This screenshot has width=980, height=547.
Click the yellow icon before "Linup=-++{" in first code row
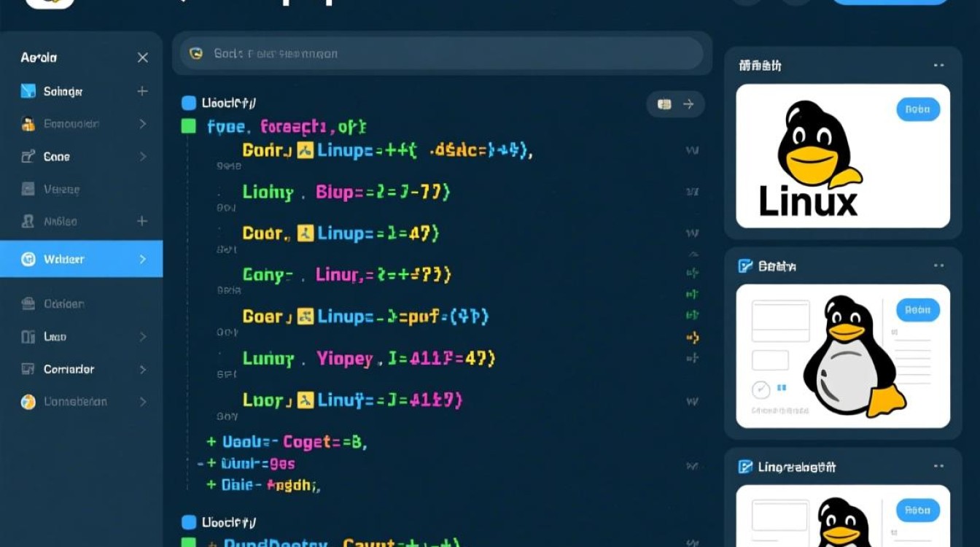[x=306, y=151]
